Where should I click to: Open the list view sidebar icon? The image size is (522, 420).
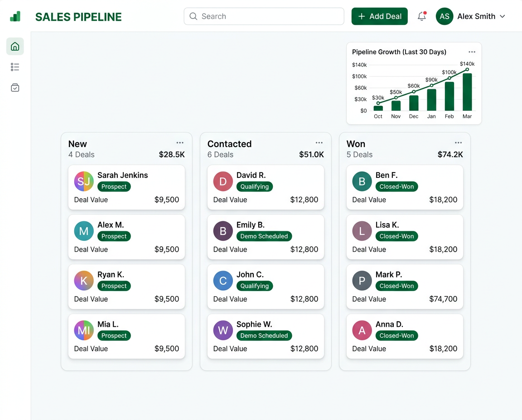coord(15,67)
